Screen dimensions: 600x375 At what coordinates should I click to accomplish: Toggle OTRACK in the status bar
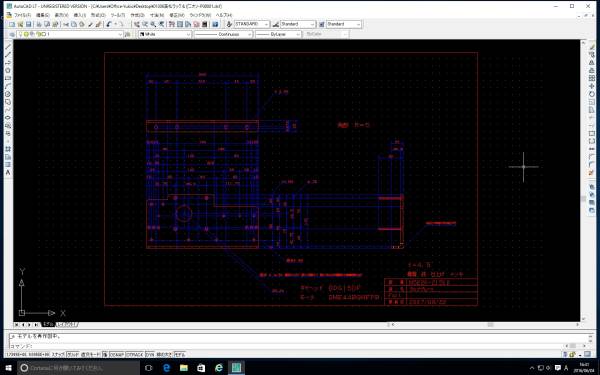[x=135, y=355]
